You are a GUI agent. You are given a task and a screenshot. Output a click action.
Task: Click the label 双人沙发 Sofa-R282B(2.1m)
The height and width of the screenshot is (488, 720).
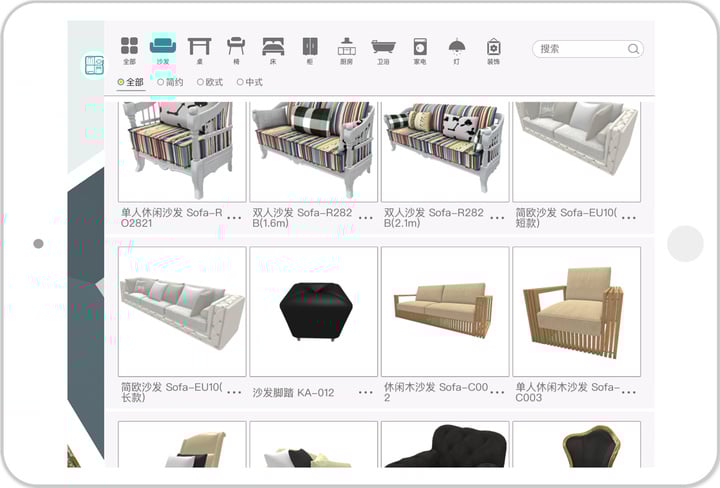(433, 218)
